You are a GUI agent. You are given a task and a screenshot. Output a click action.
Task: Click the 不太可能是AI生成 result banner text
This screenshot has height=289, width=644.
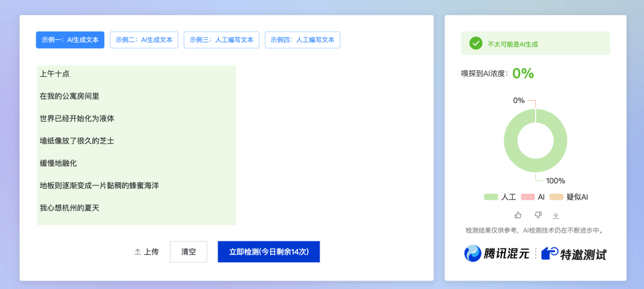pyautogui.click(x=513, y=44)
